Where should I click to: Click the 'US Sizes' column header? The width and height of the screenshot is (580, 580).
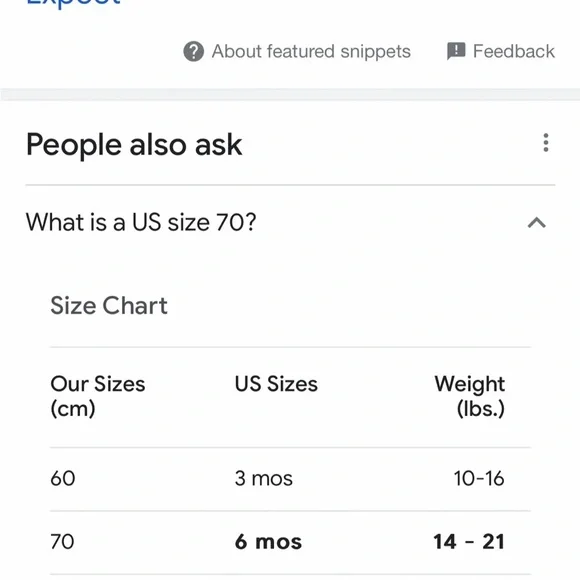pos(276,384)
